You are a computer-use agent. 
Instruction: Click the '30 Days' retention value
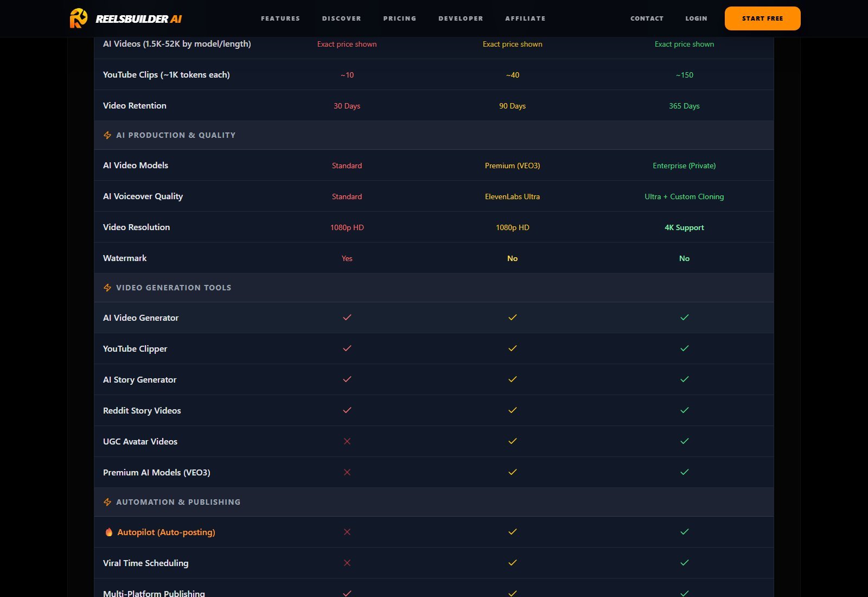347,106
